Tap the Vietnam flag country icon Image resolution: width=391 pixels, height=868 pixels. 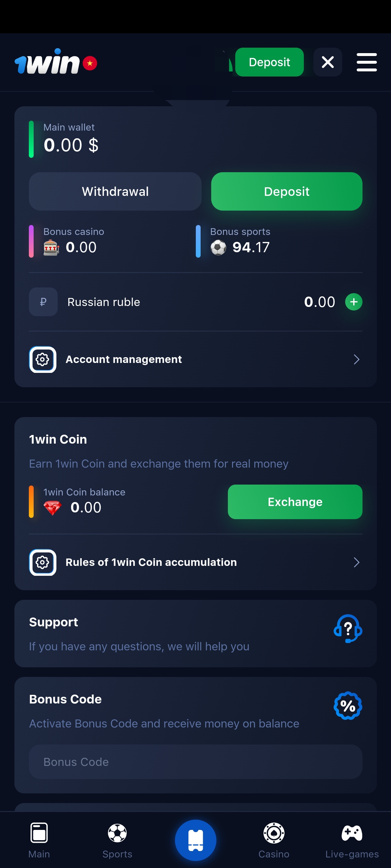[x=90, y=63]
